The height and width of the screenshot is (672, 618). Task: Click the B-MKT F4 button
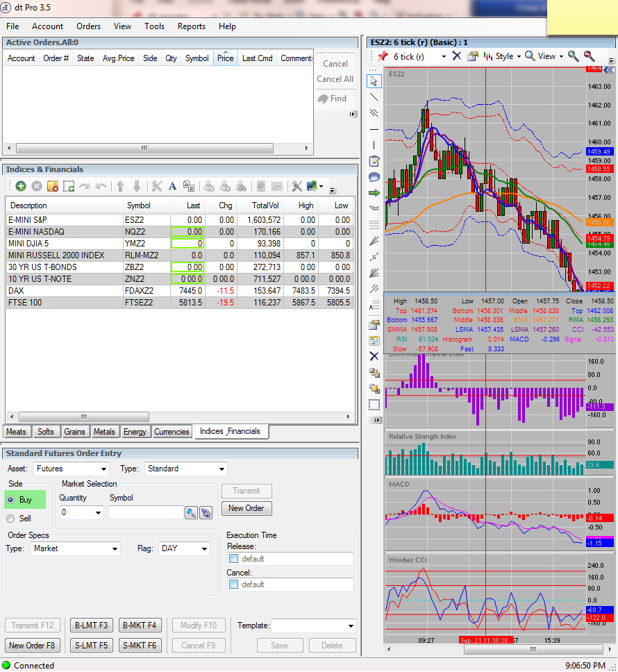[x=140, y=625]
